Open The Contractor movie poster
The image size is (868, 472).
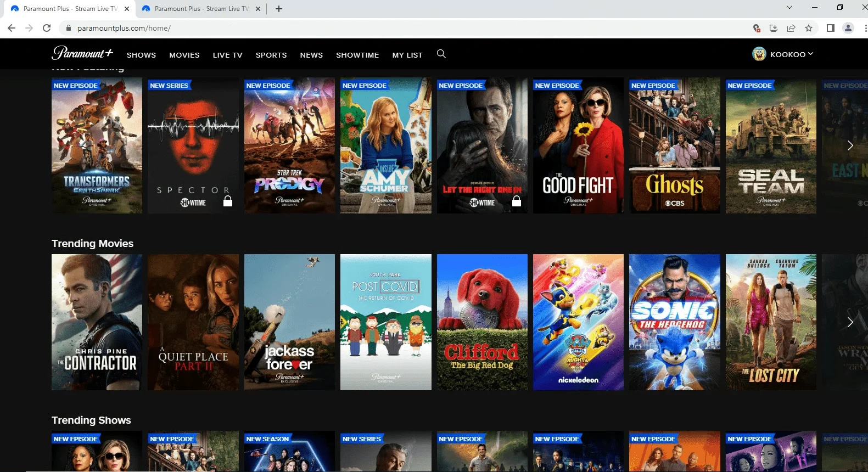pyautogui.click(x=97, y=322)
